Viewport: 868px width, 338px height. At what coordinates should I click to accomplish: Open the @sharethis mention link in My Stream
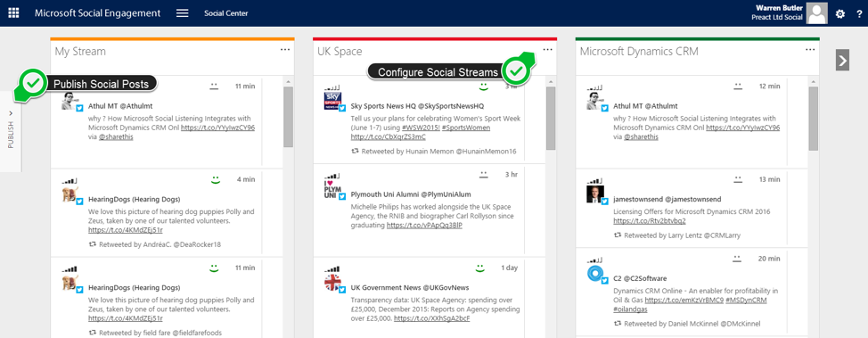coord(117,136)
